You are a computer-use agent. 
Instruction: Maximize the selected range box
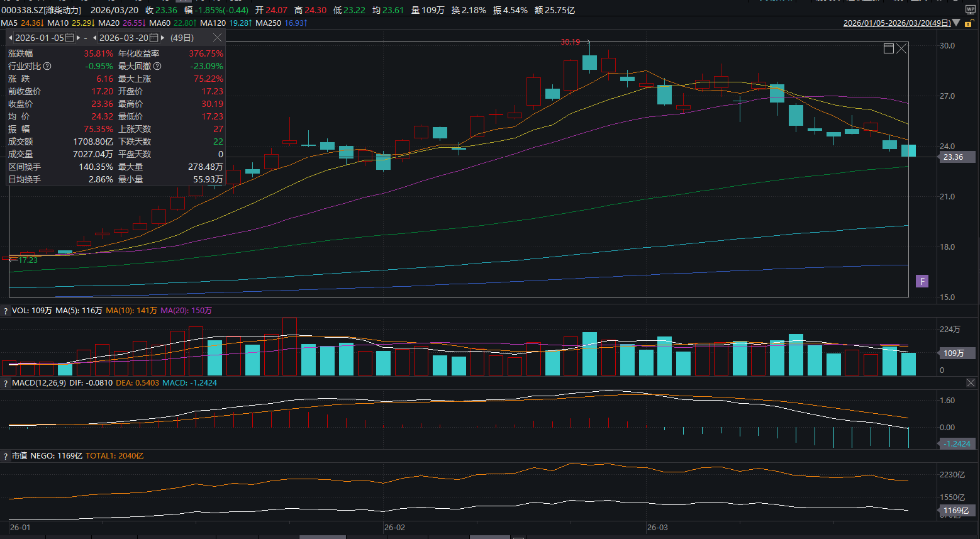888,48
